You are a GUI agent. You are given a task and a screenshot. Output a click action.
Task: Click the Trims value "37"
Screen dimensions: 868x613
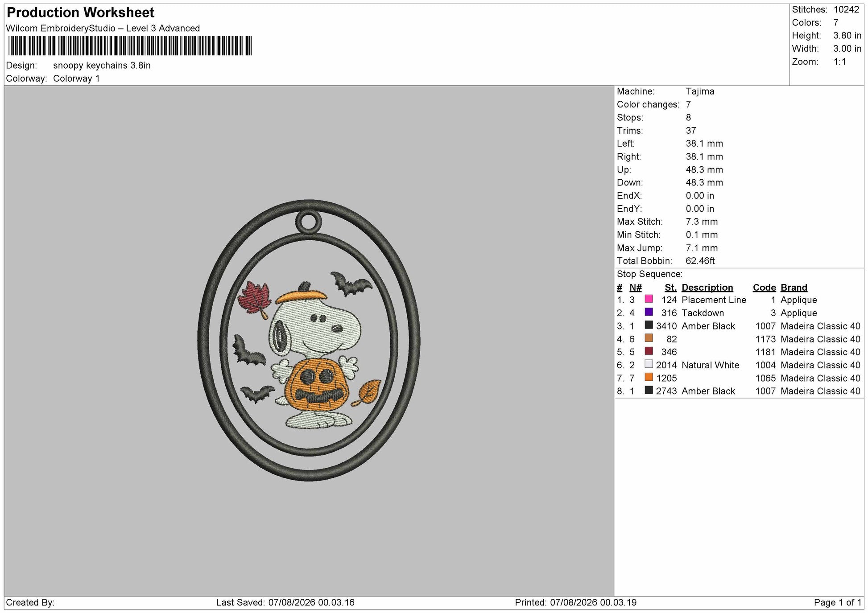click(691, 131)
